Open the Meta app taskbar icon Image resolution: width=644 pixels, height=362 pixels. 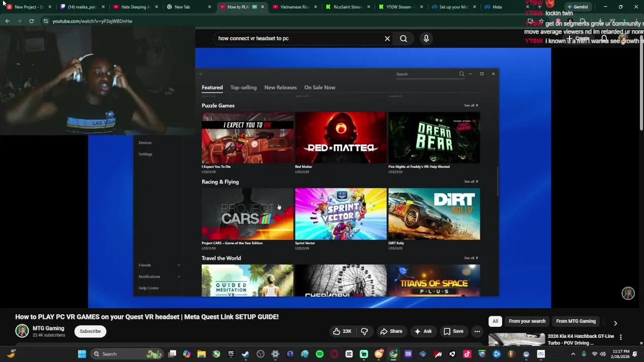pos(541,354)
